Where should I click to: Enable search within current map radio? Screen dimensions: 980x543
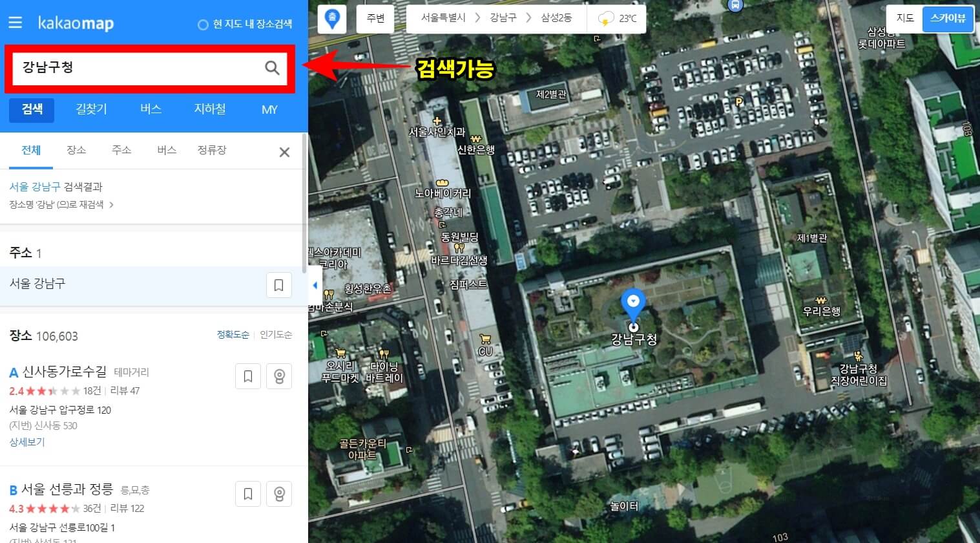[203, 25]
